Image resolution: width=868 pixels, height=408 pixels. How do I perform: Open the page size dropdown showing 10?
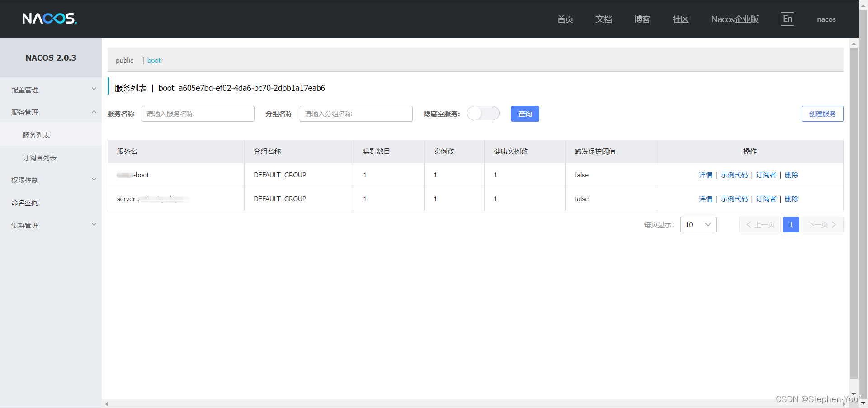point(698,225)
